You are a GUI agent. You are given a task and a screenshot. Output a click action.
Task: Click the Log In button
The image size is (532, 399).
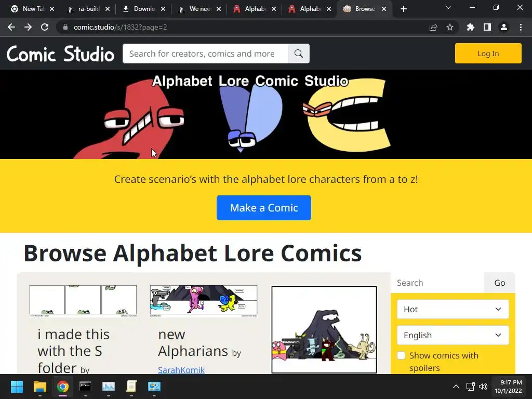tap(488, 54)
